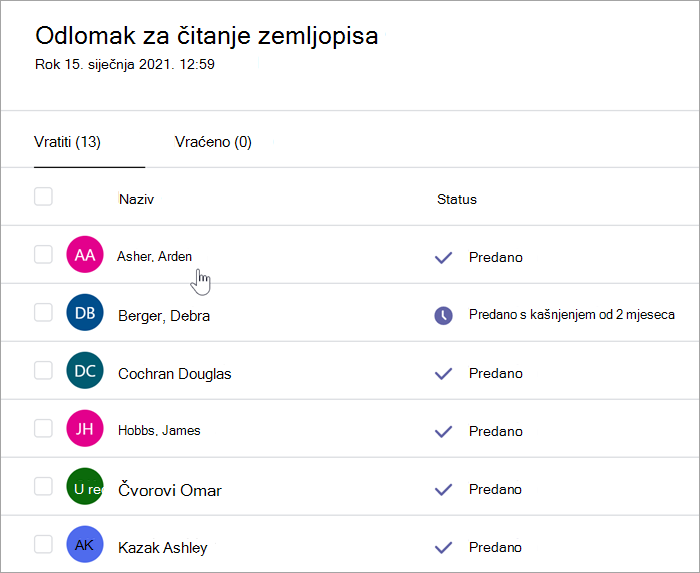Tick the checkbox for Asher, Arden
700x573 pixels.
coord(43,254)
